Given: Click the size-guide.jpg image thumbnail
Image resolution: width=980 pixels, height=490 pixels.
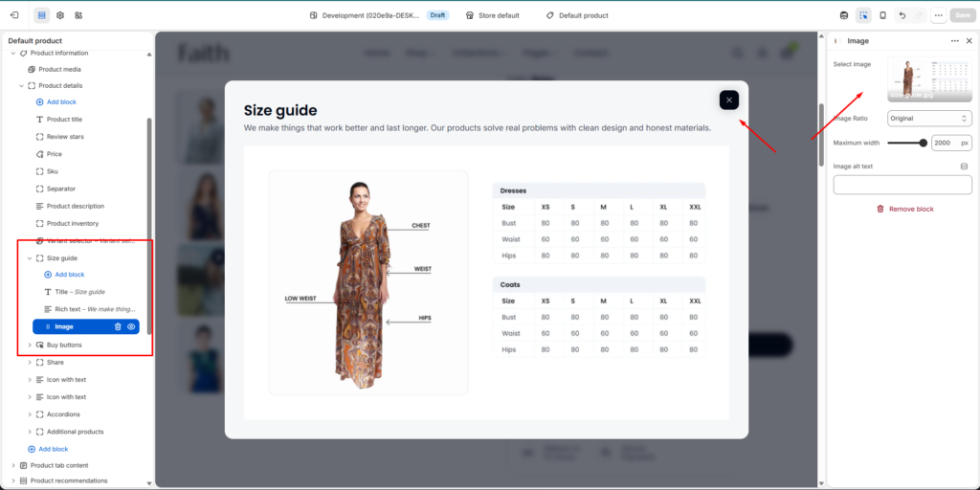Looking at the screenshot, I should point(930,78).
